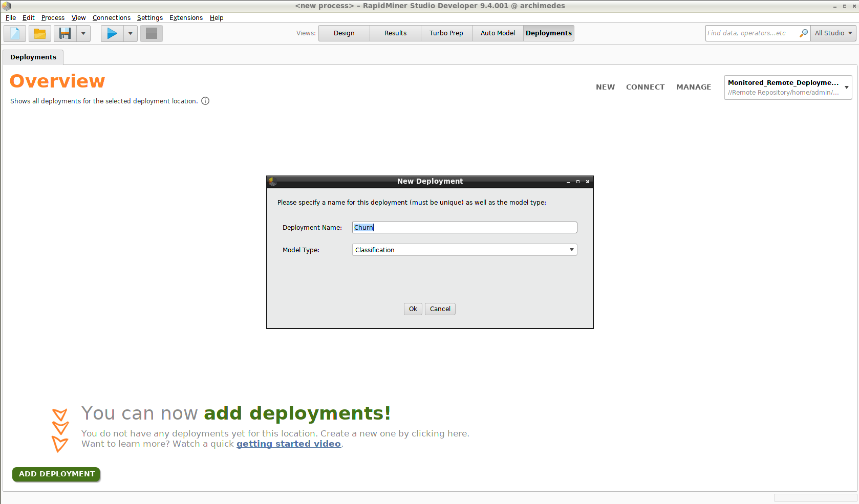Run the process with the play icon
This screenshot has height=504, width=859.
[x=112, y=34]
